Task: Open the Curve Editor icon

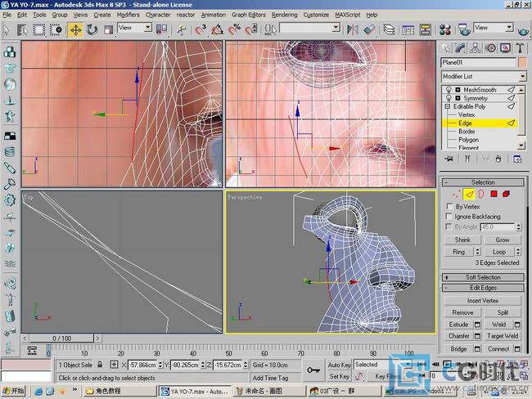Action: [x=408, y=29]
